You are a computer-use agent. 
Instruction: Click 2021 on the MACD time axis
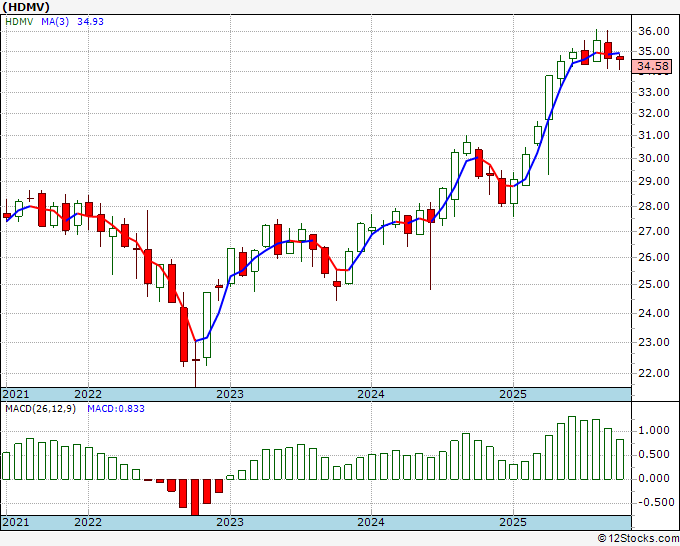point(16,522)
